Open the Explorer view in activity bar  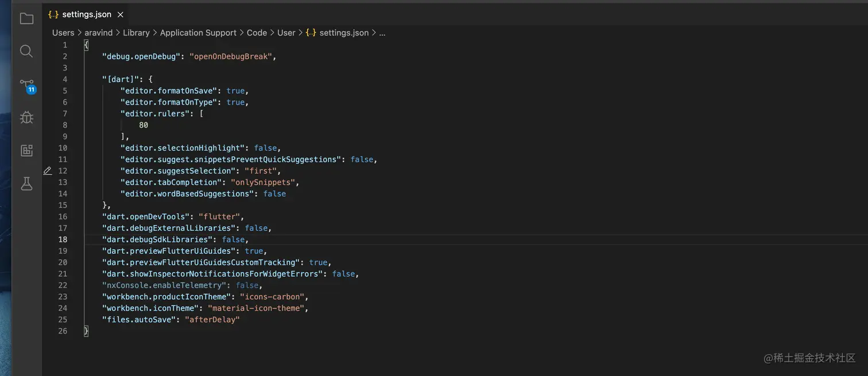[26, 18]
